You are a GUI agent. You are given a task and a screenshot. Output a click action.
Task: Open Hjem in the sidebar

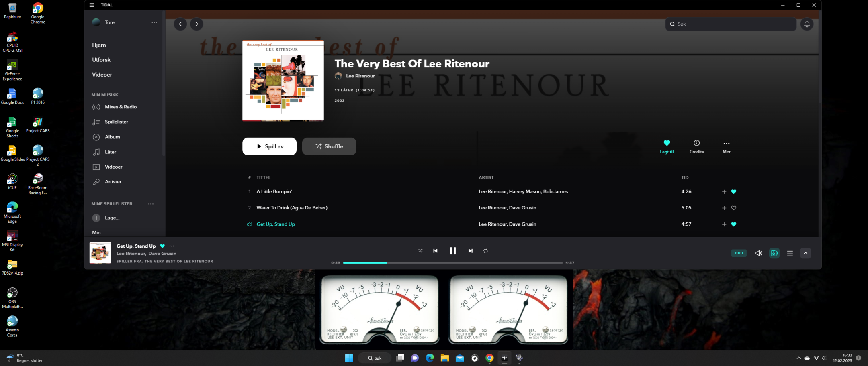tap(99, 45)
